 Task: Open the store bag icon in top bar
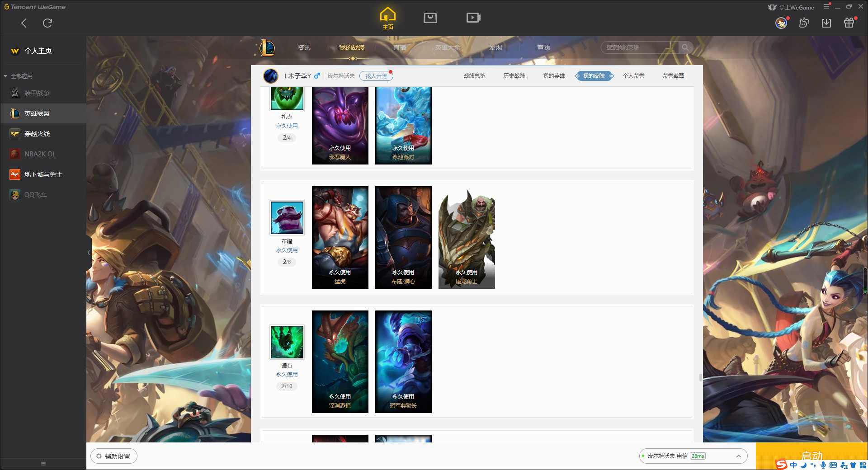(430, 18)
